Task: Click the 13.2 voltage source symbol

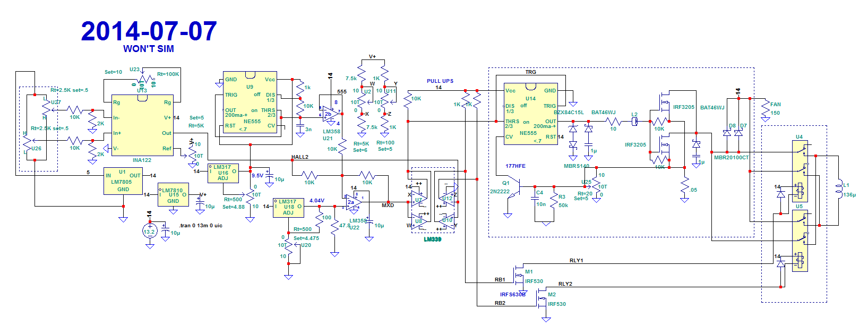Action: pyautogui.click(x=150, y=232)
